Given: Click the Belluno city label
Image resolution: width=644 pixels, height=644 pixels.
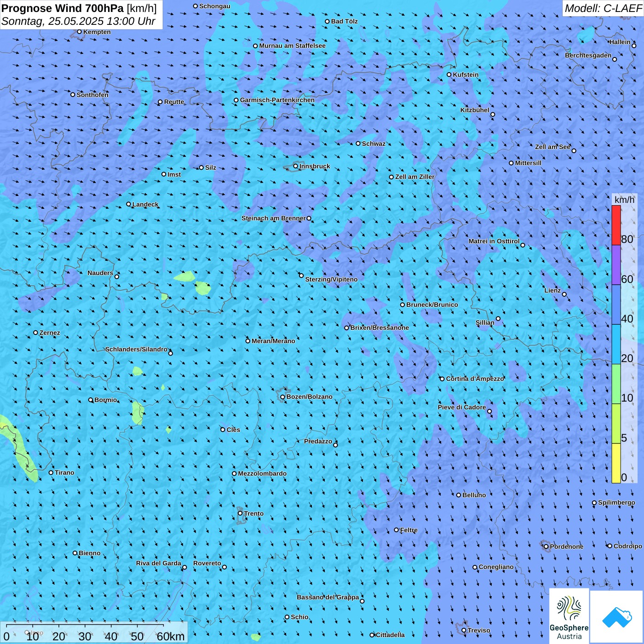Looking at the screenshot, I should tap(474, 495).
